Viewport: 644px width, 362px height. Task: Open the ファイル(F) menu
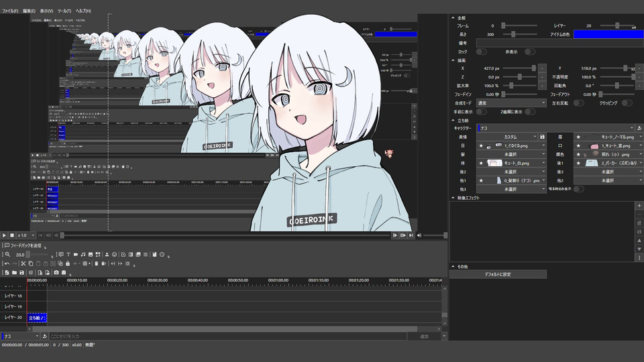(x=10, y=11)
